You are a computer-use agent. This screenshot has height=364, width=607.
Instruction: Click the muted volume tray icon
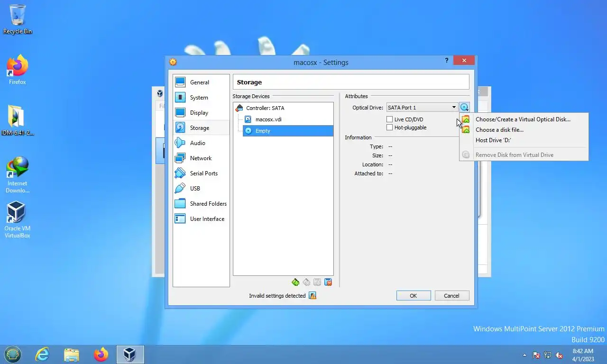pos(559,355)
